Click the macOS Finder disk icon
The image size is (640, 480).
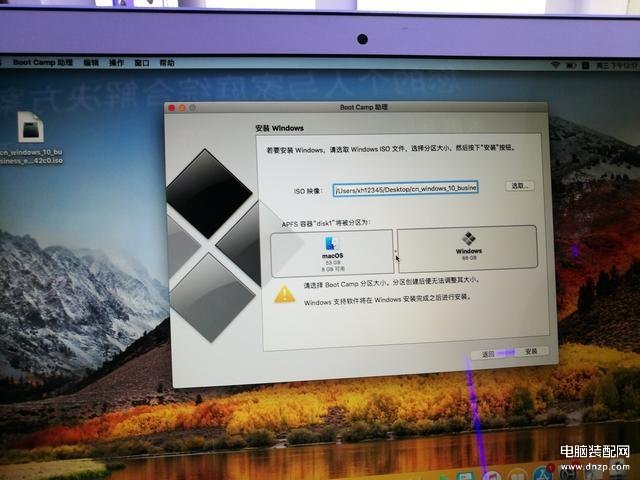pos(332,243)
